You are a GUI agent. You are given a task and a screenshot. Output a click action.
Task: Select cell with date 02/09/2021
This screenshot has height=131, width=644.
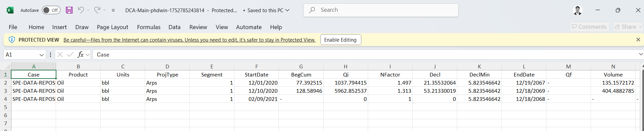pos(257,99)
